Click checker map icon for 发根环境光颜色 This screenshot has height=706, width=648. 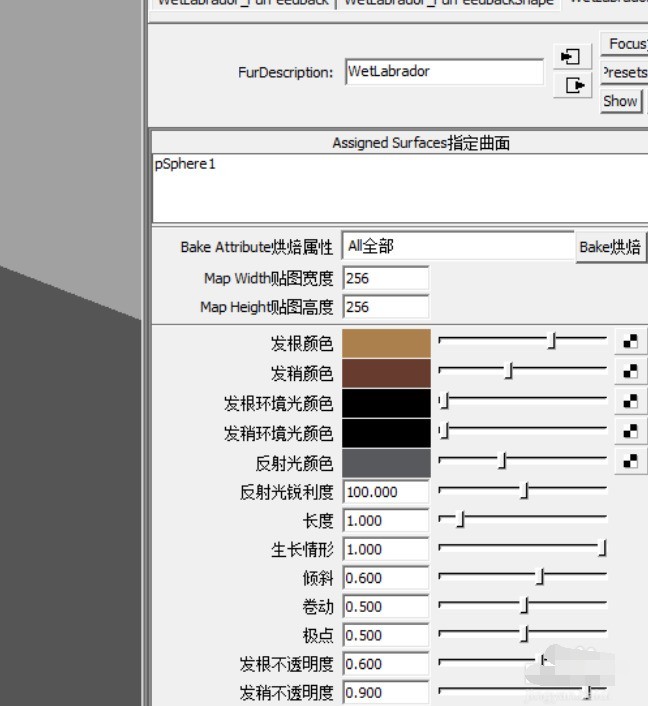point(630,402)
